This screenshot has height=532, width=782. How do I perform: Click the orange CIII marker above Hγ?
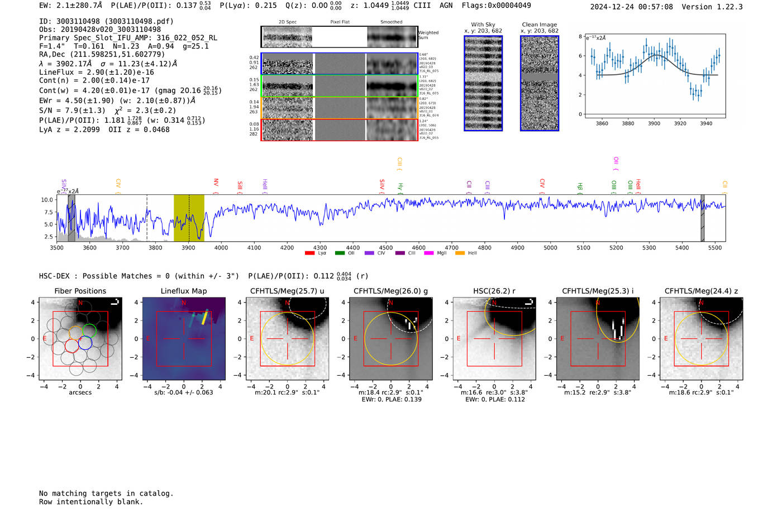(x=400, y=164)
